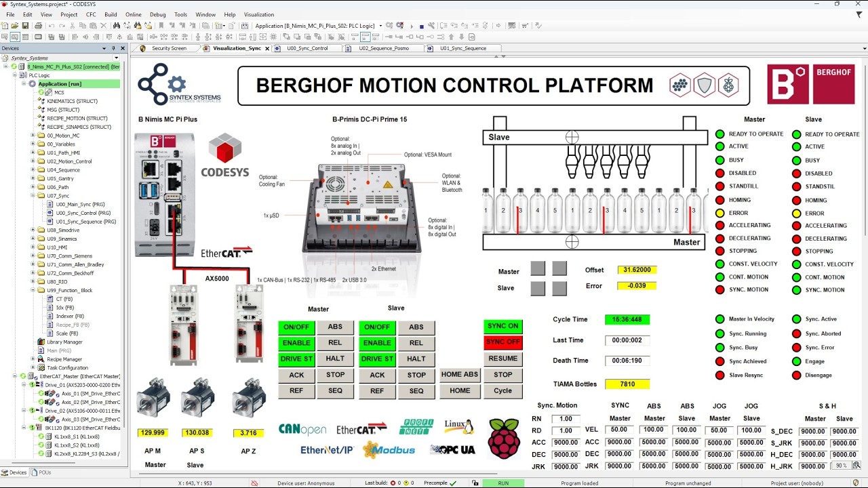Click the Devices tab icon at bottom left
Screen dimensions: 868x488
click(x=5, y=472)
